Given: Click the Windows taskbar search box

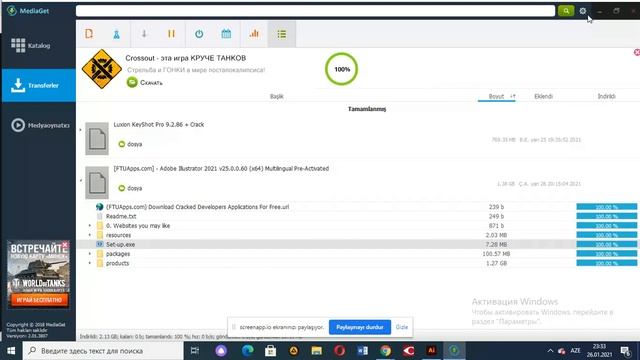Looking at the screenshot, I should (x=103, y=351).
